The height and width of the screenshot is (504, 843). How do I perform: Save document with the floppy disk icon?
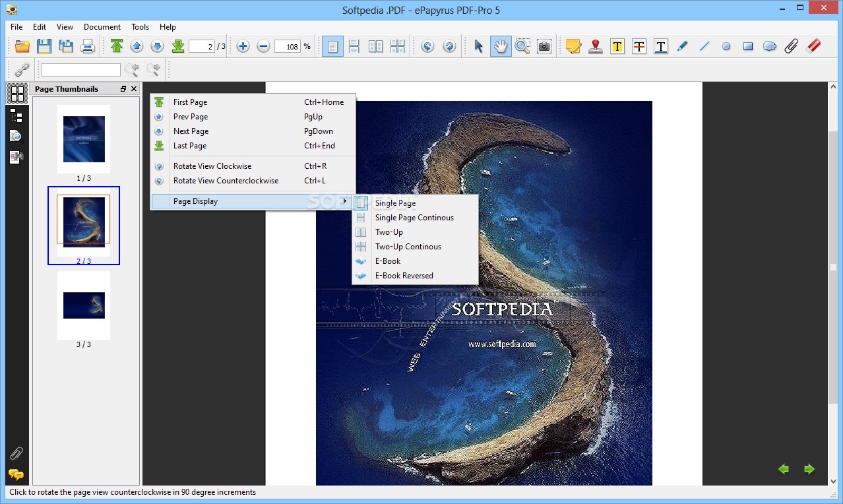44,46
